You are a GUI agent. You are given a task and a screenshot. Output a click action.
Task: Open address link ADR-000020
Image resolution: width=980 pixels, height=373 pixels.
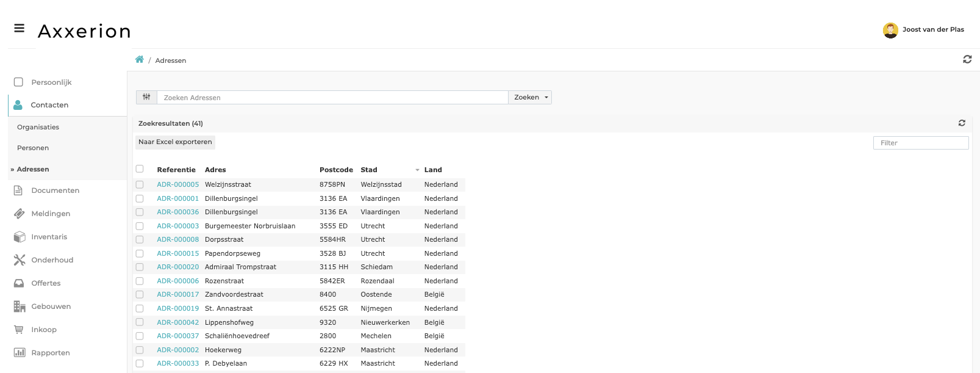pyautogui.click(x=177, y=267)
